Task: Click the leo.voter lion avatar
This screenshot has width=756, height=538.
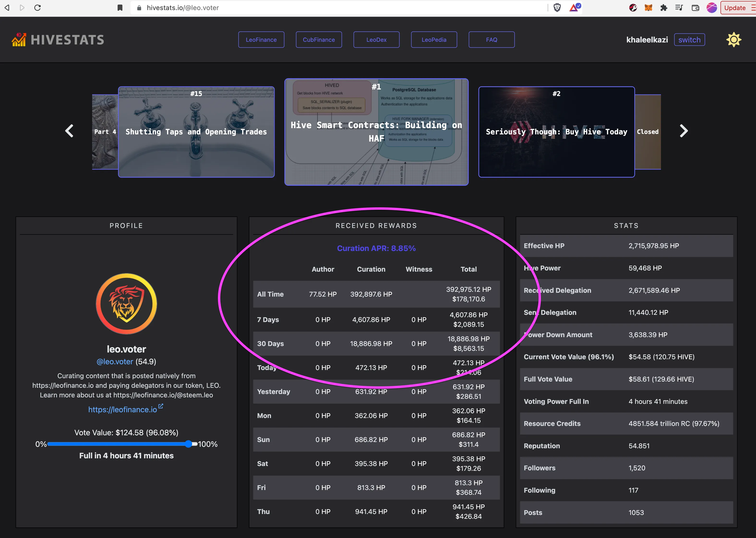Action: tap(126, 304)
